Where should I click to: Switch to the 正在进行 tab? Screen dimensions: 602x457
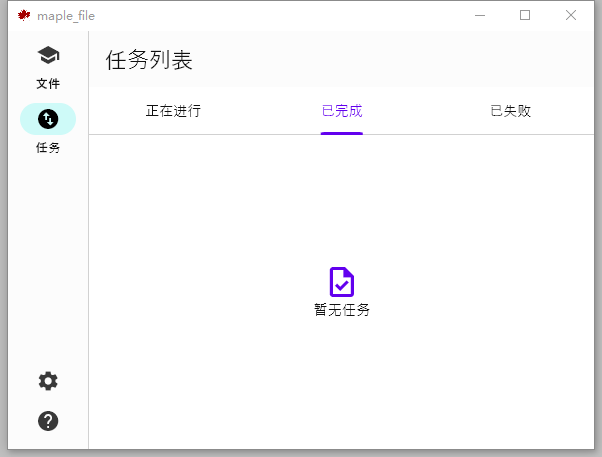173,111
